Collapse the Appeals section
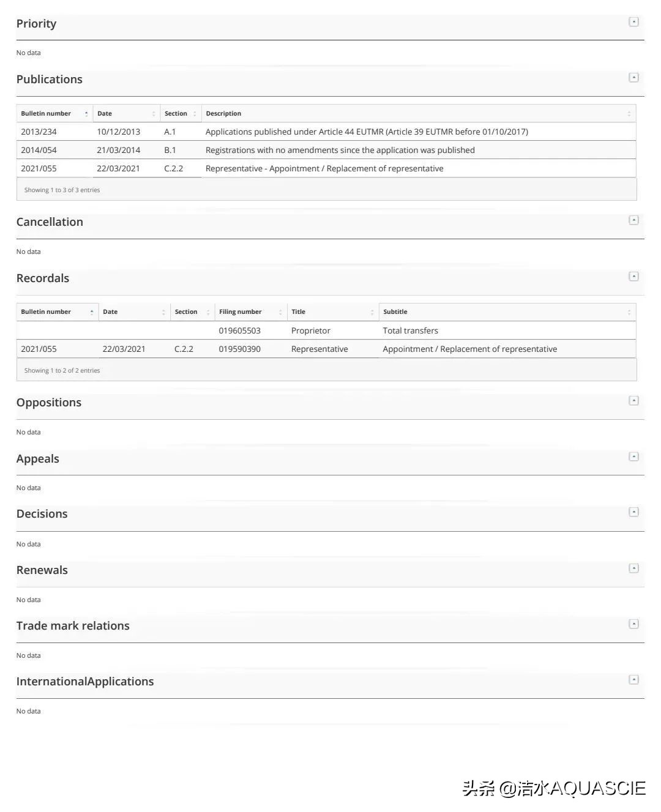This screenshot has width=661, height=812. pos(633,457)
